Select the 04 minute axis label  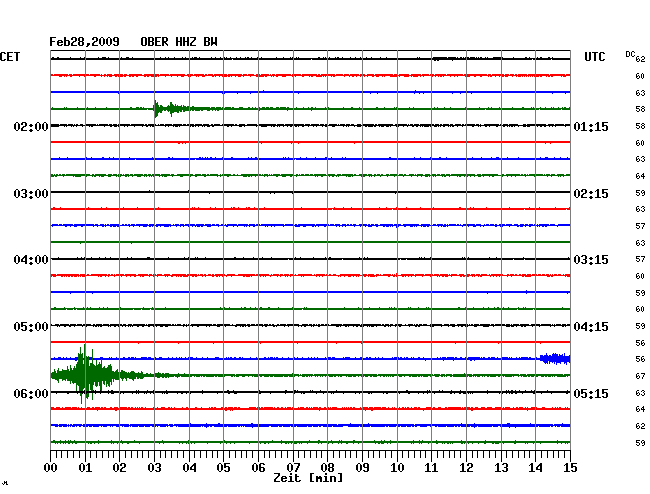(189, 467)
